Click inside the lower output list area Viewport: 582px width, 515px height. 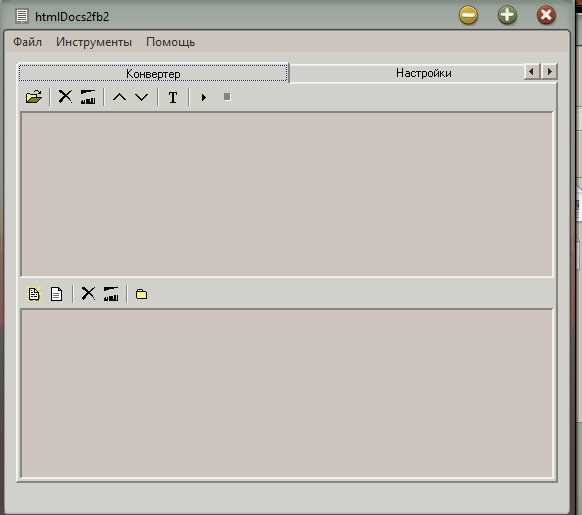pos(287,393)
